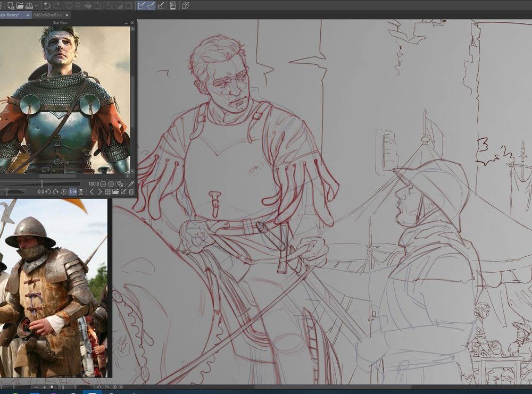Viewport: 532px width, 394px height.
Task: Show previous Sub View image
Action: click(x=92, y=192)
